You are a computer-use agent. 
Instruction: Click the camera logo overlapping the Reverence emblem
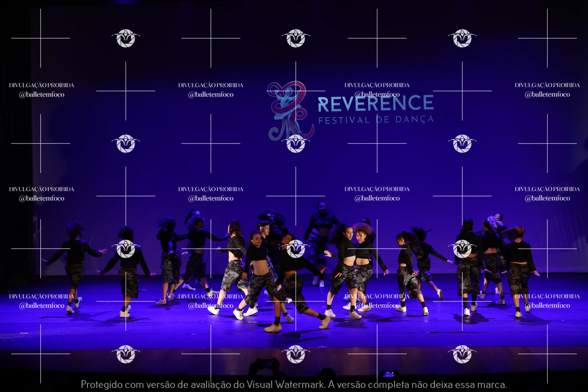click(296, 143)
